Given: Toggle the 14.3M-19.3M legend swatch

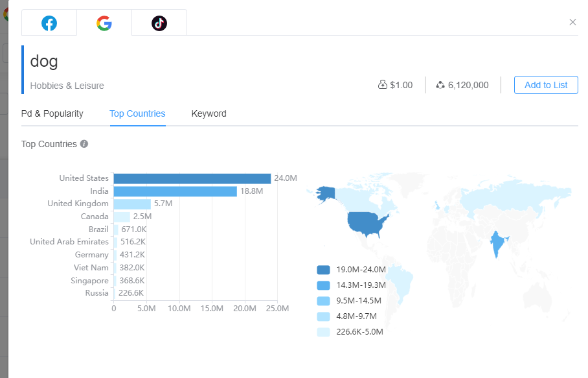Looking at the screenshot, I should pyautogui.click(x=323, y=285).
